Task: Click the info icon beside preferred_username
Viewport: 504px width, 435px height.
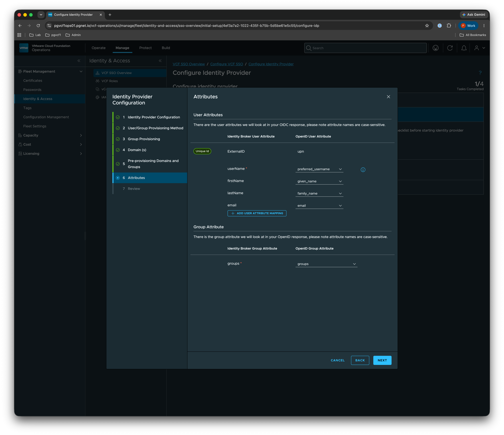Action: click(x=363, y=170)
